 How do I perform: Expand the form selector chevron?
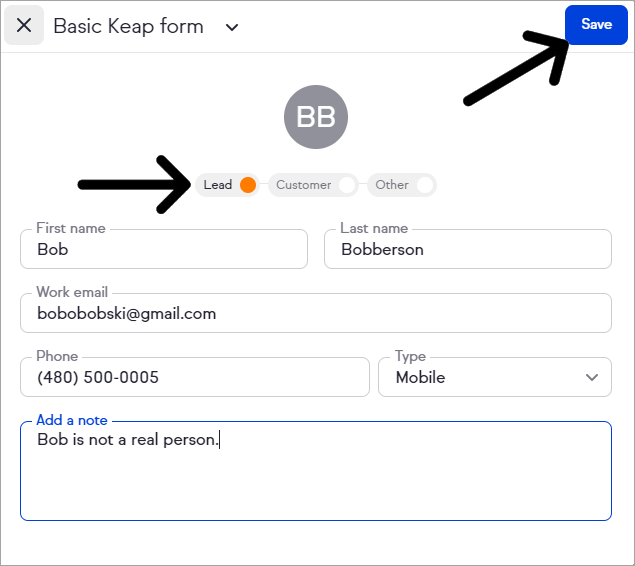[232, 27]
